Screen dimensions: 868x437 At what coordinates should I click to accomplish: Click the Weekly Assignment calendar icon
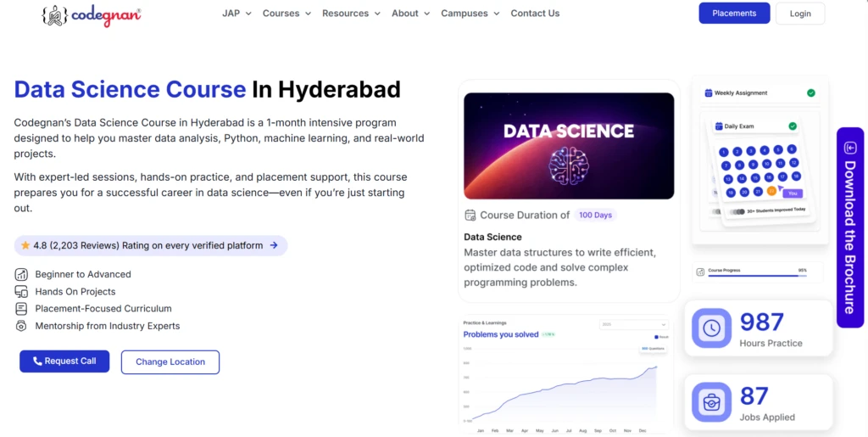click(708, 93)
